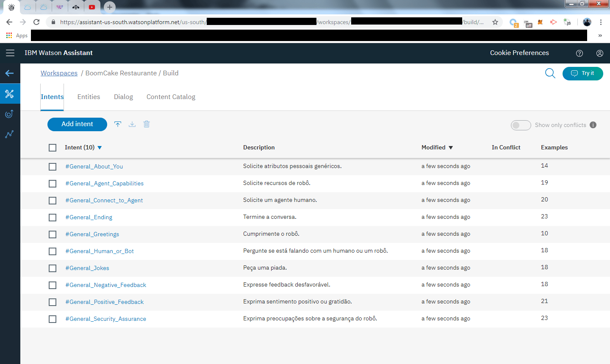The height and width of the screenshot is (364, 610).
Task: Open the hamburger navigation menu
Action: point(10,53)
